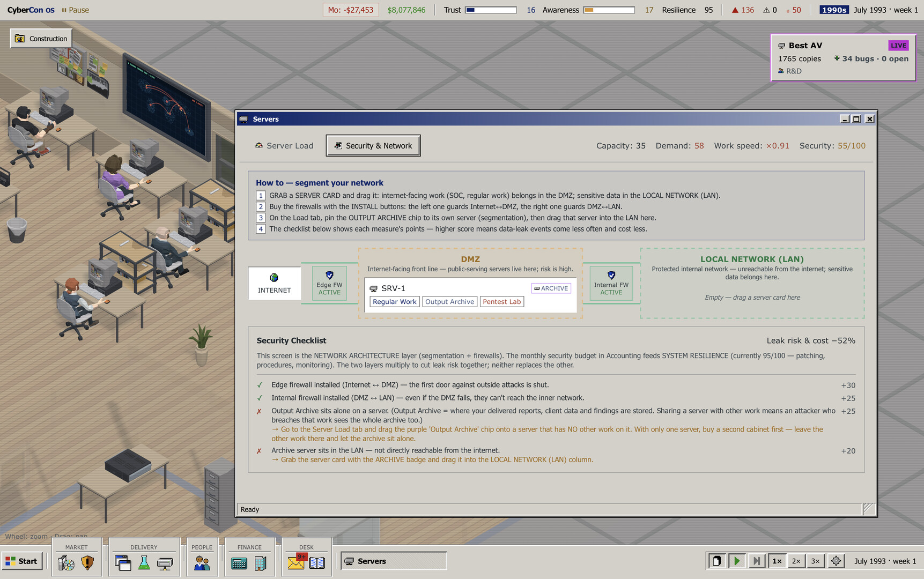Screen dimensions: 924x579
Task: Open the Delivery server machine icon
Action: coord(165,562)
